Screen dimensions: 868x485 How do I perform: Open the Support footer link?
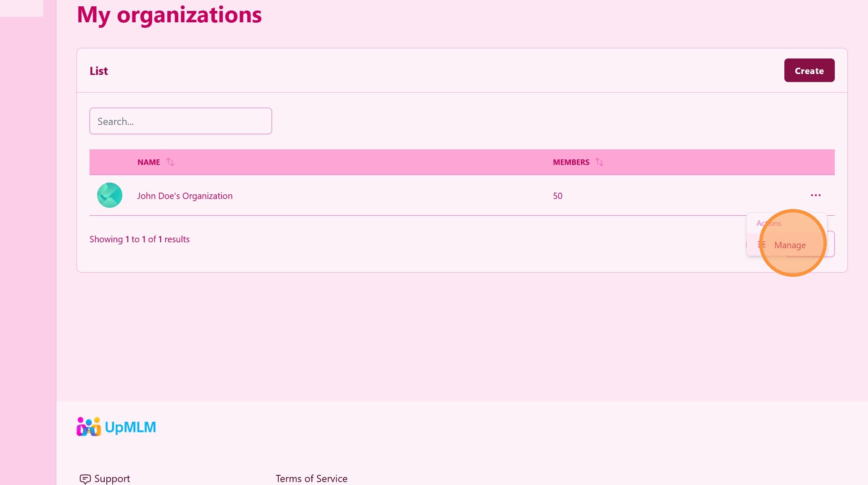pos(112,479)
